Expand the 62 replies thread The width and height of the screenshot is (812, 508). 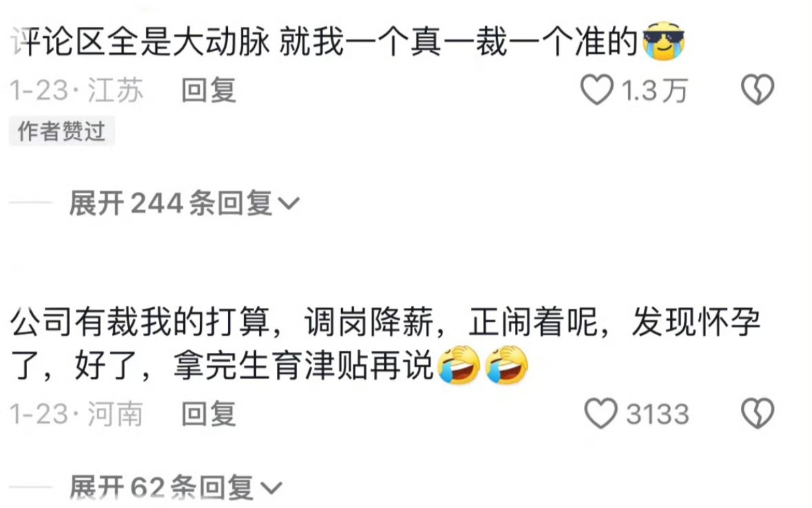point(176,487)
